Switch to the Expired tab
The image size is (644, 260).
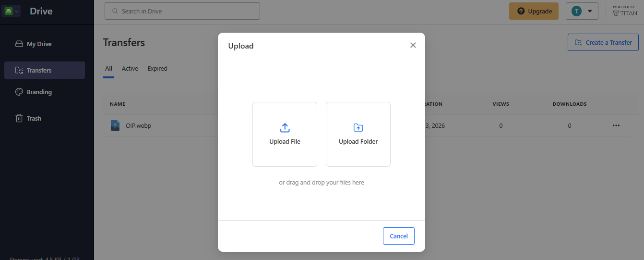tap(157, 69)
